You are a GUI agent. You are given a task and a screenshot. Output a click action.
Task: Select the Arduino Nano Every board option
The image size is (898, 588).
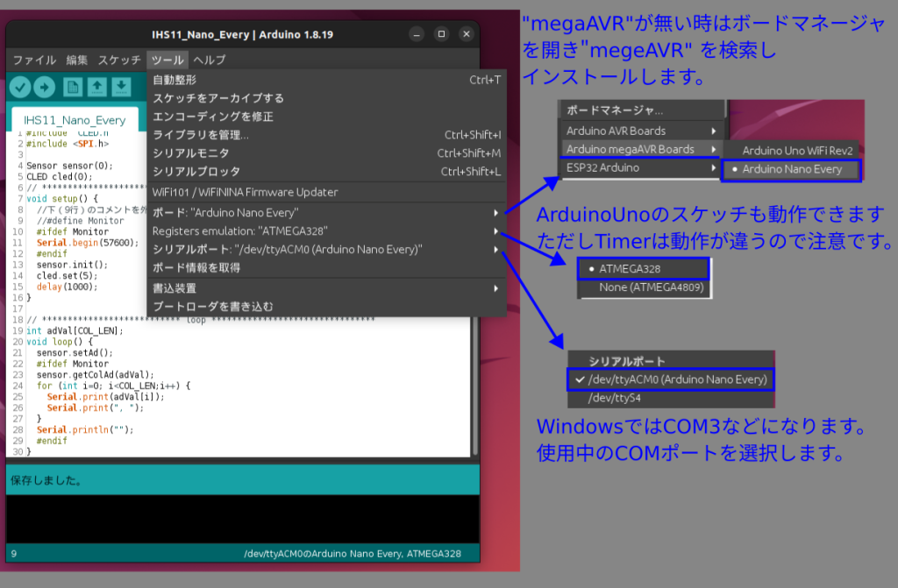[792, 169]
